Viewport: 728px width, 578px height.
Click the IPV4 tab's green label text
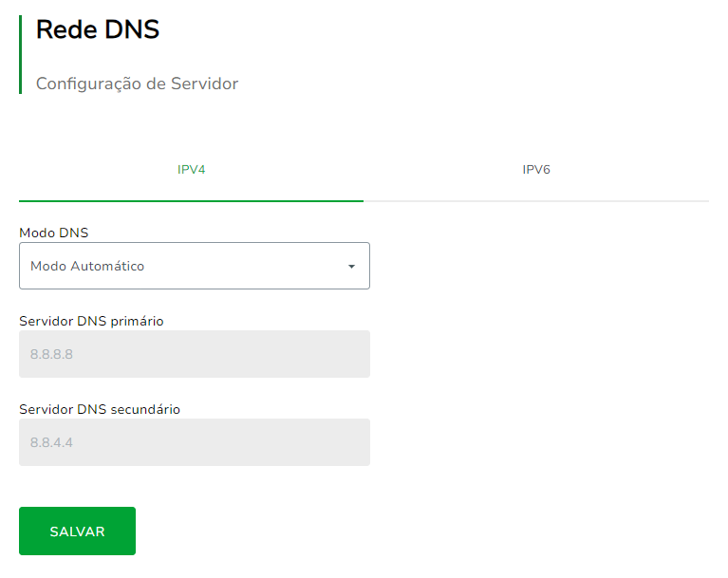[191, 170]
